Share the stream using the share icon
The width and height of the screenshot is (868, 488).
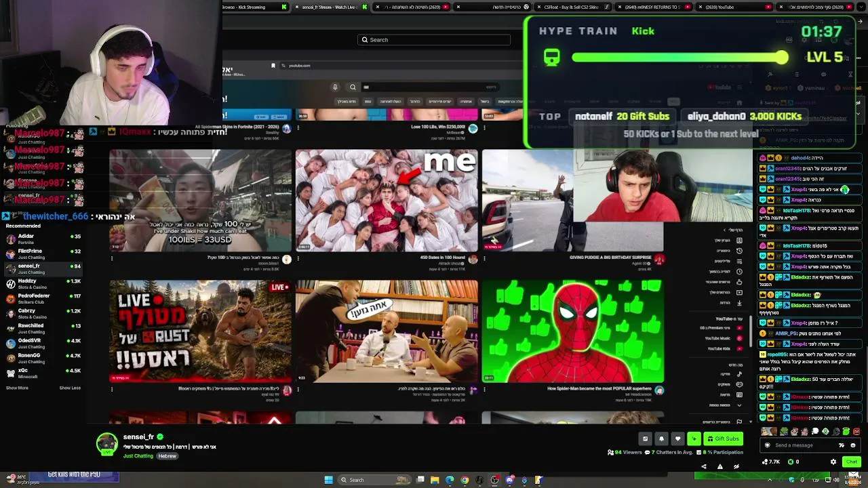tap(703, 466)
